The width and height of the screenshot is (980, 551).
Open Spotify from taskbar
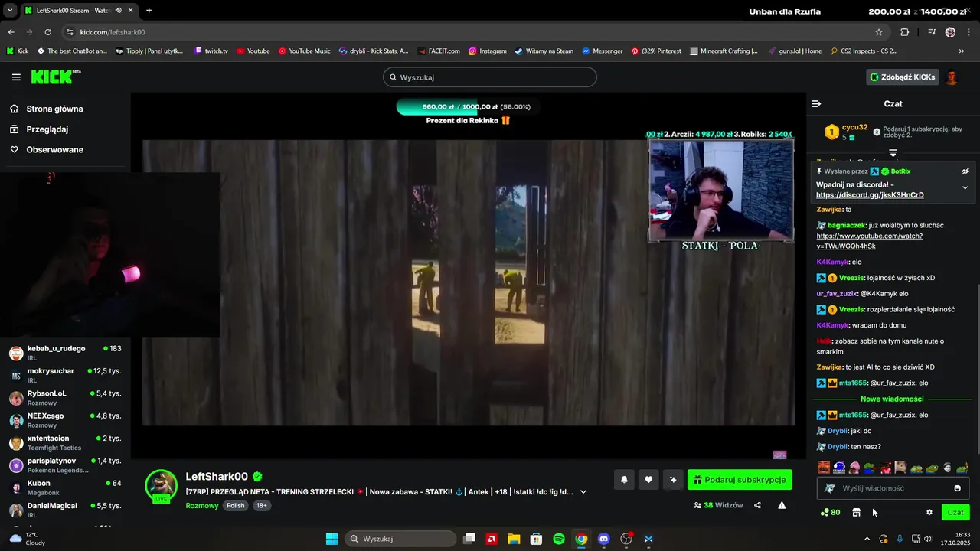[559, 539]
